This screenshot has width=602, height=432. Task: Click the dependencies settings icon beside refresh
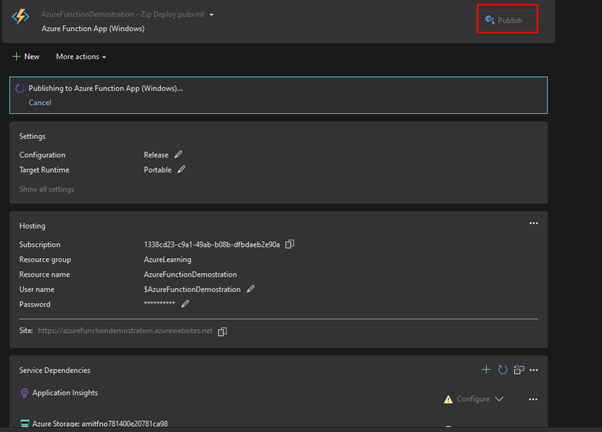(x=519, y=369)
